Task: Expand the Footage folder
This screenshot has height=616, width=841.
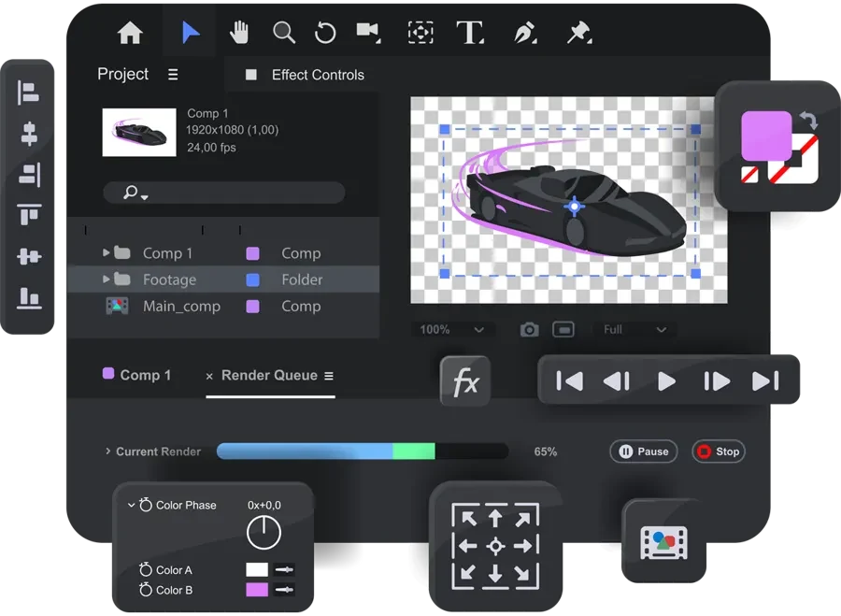Action: tap(107, 279)
